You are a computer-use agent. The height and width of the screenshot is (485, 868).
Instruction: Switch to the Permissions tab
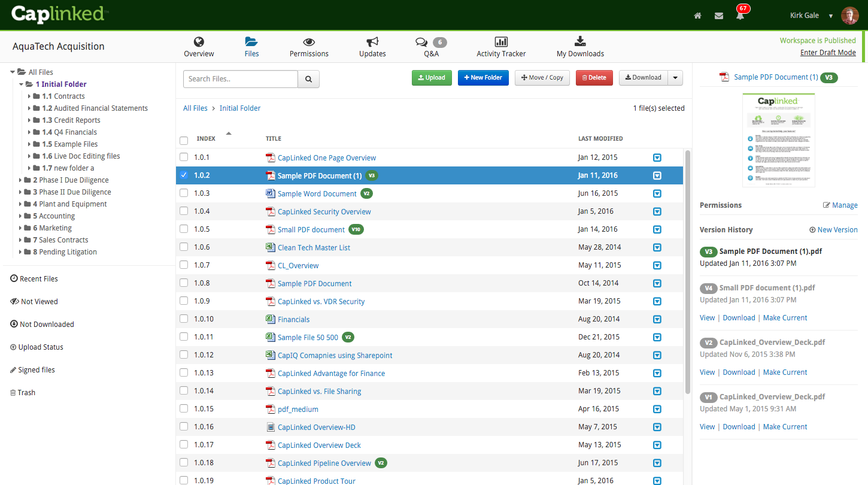point(309,47)
